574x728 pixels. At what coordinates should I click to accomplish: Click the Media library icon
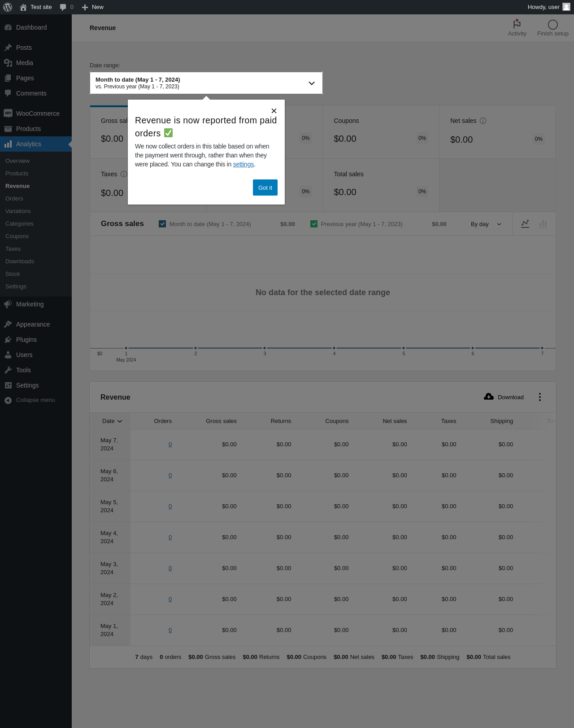click(x=8, y=63)
